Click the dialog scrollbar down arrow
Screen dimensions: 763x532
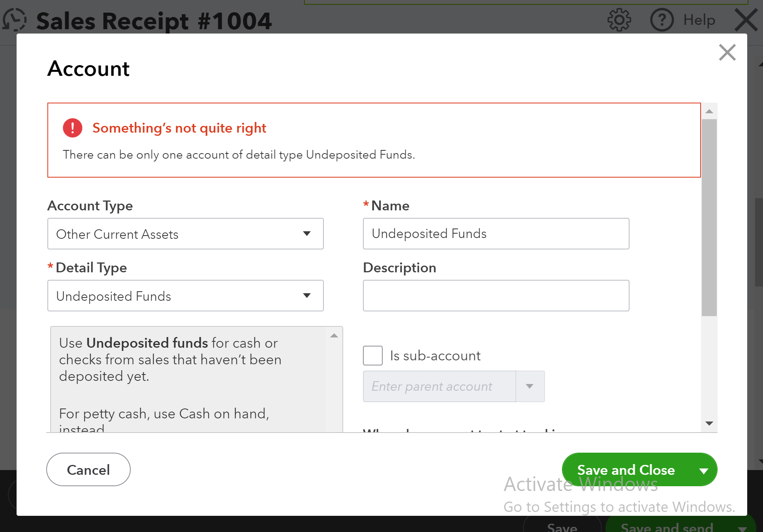coord(710,424)
